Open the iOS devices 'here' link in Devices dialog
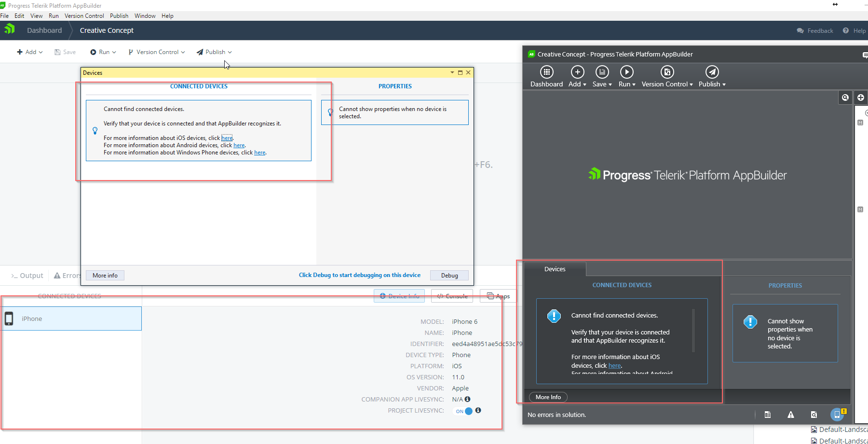Image resolution: width=868 pixels, height=444 pixels. [x=227, y=138]
